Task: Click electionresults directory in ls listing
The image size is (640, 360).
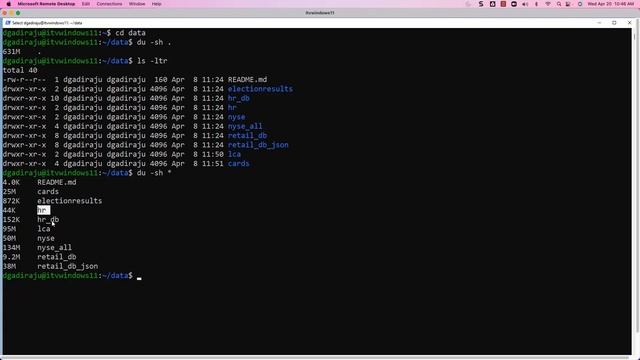Action: coord(260,89)
